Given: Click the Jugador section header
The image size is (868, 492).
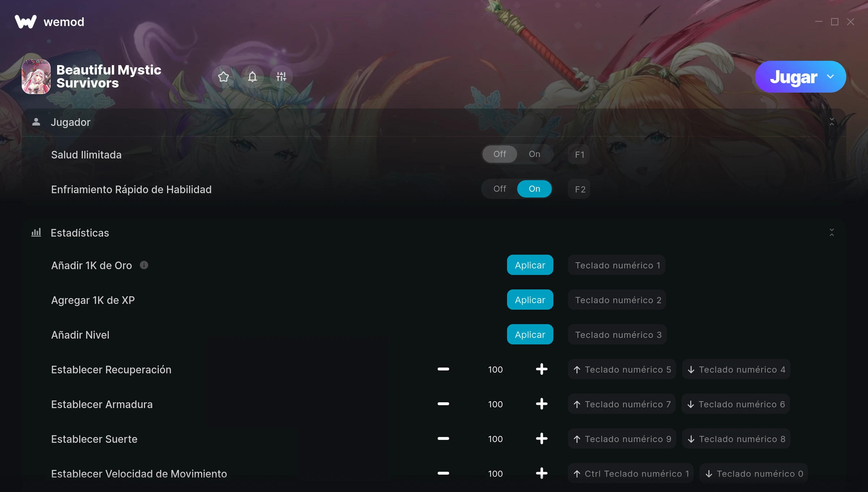Looking at the screenshot, I should pyautogui.click(x=434, y=122).
